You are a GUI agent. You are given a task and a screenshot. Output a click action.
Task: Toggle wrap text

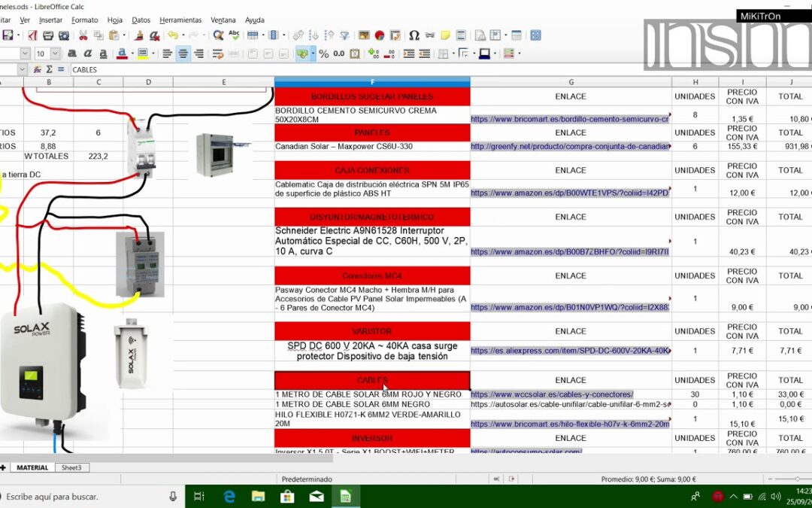(x=217, y=53)
